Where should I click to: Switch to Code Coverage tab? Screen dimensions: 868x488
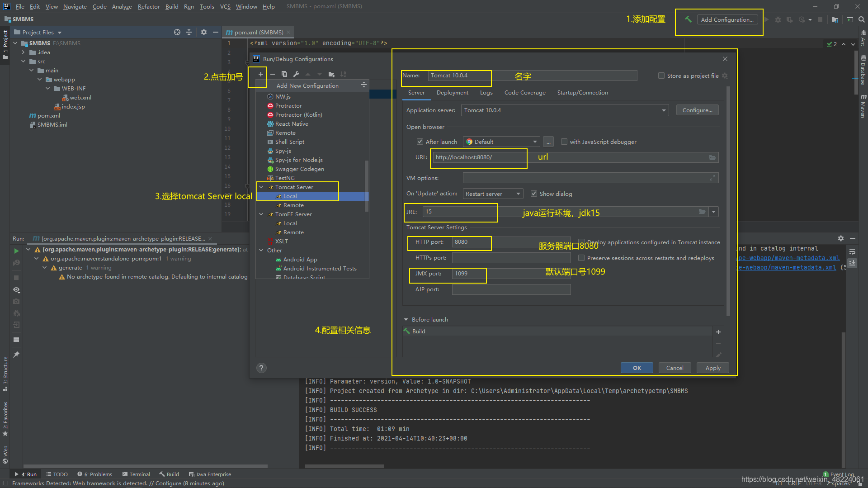coord(525,92)
